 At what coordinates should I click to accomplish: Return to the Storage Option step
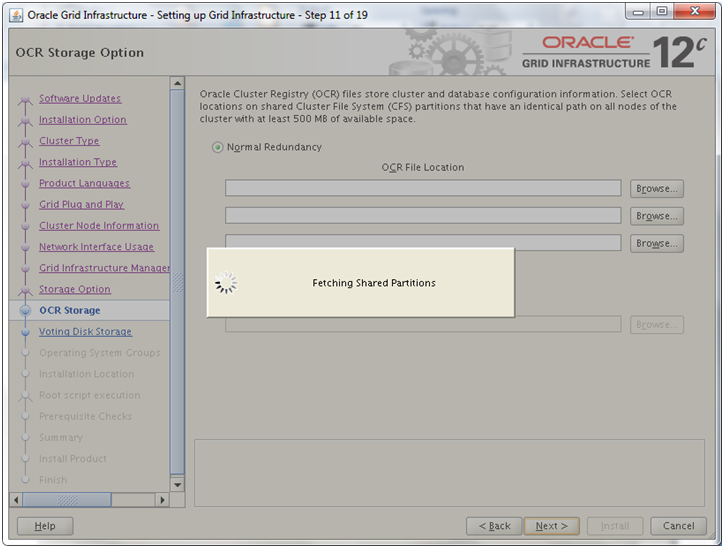75,289
